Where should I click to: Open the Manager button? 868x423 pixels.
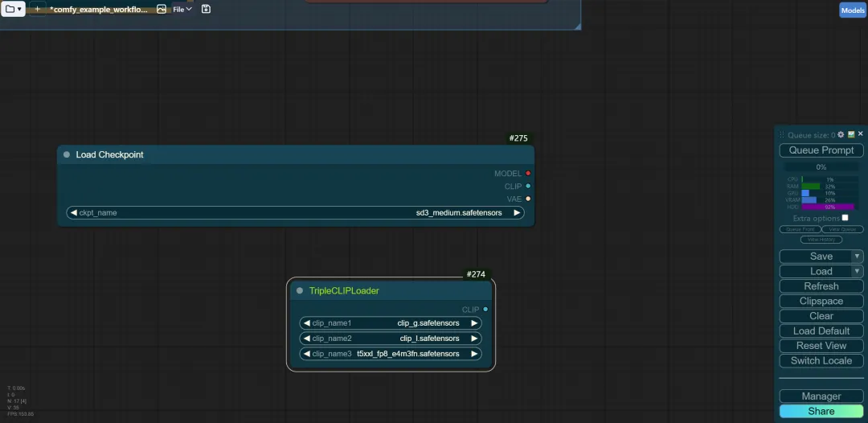point(821,396)
